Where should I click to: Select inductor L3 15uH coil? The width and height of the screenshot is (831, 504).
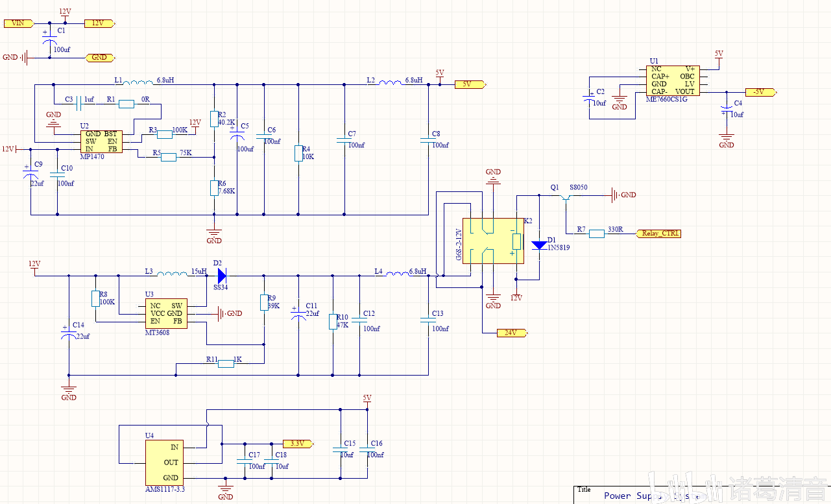(x=172, y=273)
